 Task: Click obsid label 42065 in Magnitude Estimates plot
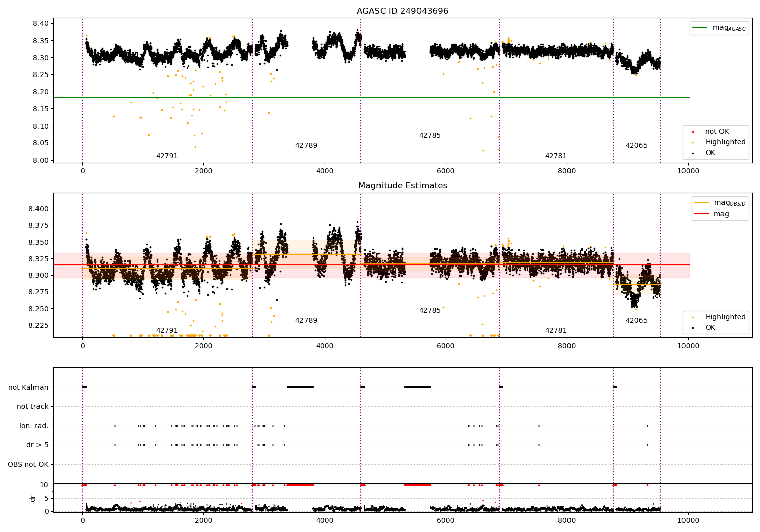pyautogui.click(x=636, y=321)
